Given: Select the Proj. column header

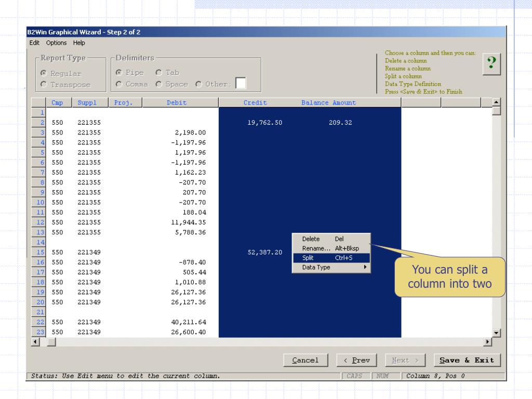Looking at the screenshot, I should (x=125, y=102).
